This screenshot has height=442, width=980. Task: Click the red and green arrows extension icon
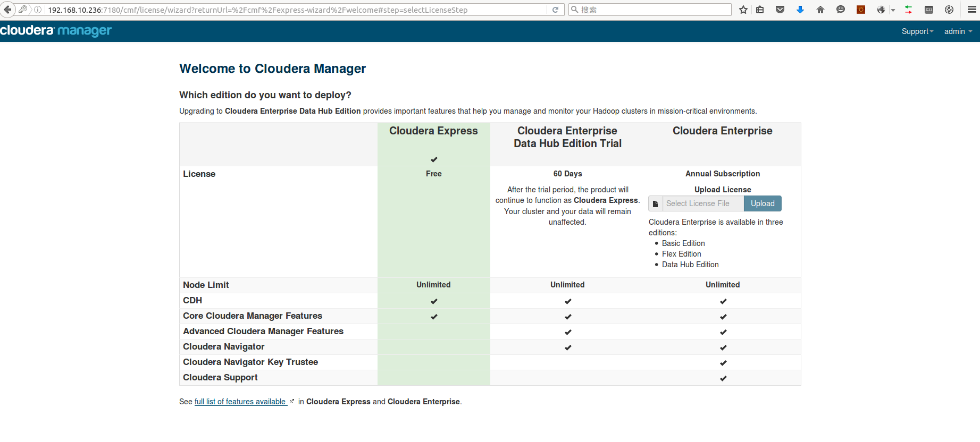pyautogui.click(x=908, y=10)
